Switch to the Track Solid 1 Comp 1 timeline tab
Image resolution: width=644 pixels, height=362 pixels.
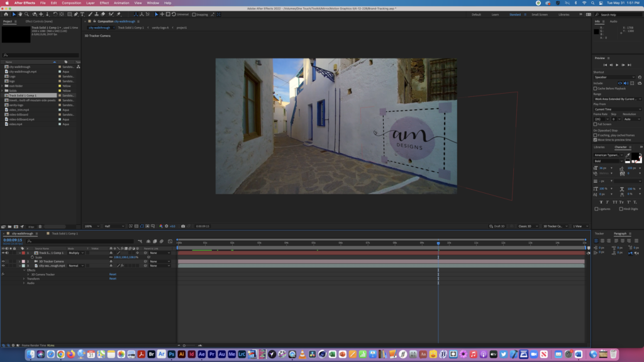coord(65,234)
